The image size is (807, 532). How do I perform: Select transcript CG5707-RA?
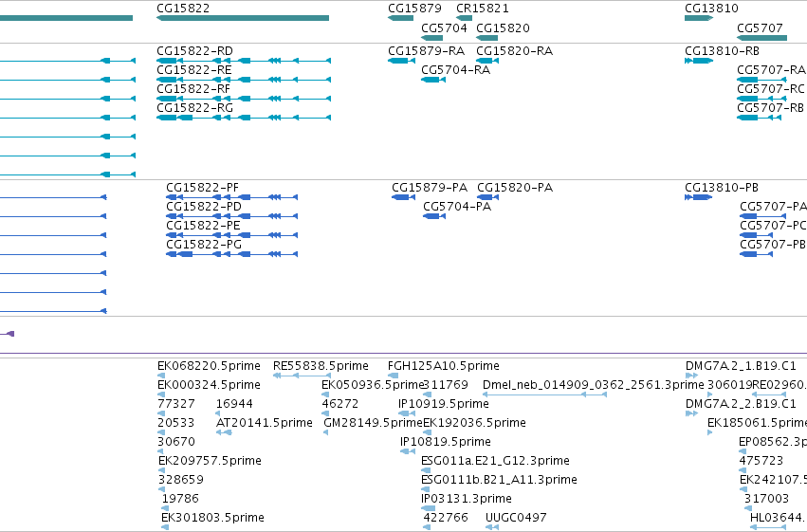[x=761, y=80]
